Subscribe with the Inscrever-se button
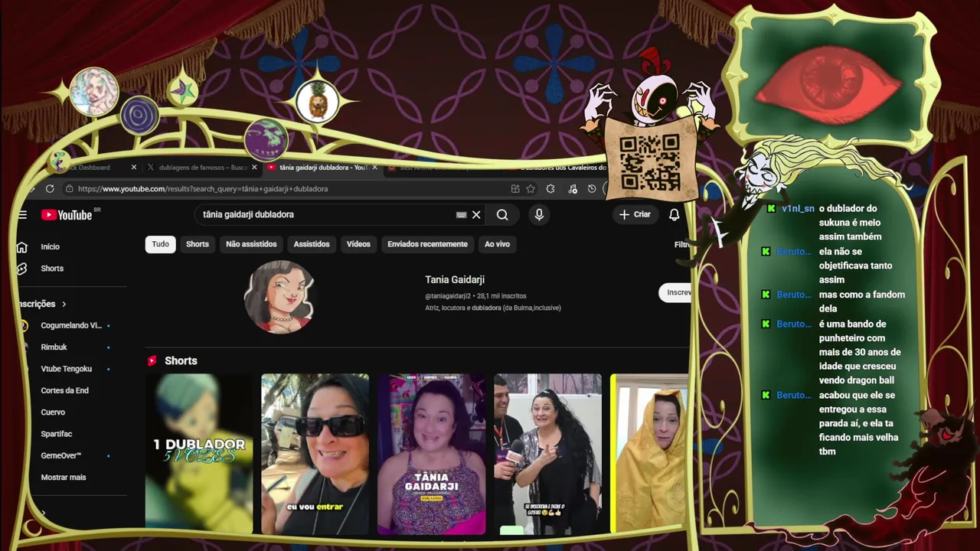This screenshot has height=551, width=980. (675, 292)
